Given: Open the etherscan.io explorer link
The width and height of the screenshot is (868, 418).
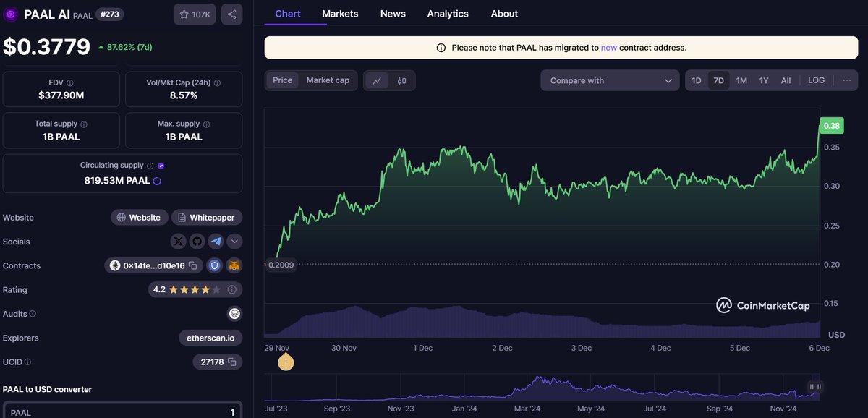Looking at the screenshot, I should 210,338.
